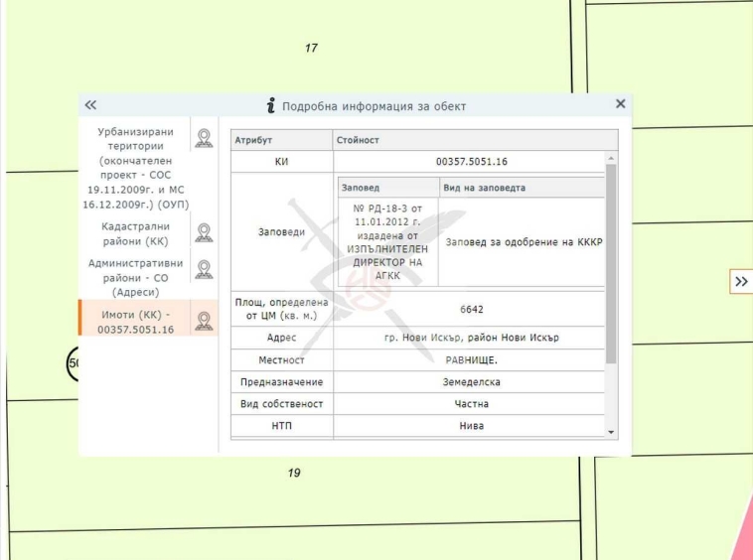753x560 pixels.
Task: Open Кадастрални райони (КК) entry
Action: [135, 233]
